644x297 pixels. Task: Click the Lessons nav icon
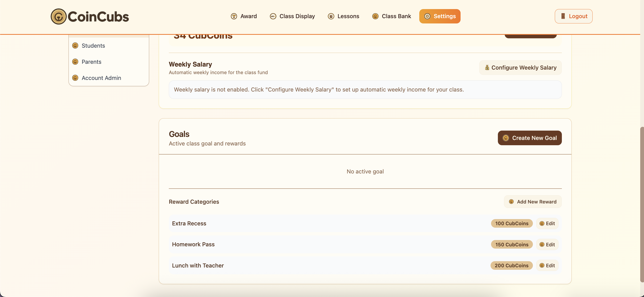point(331,16)
